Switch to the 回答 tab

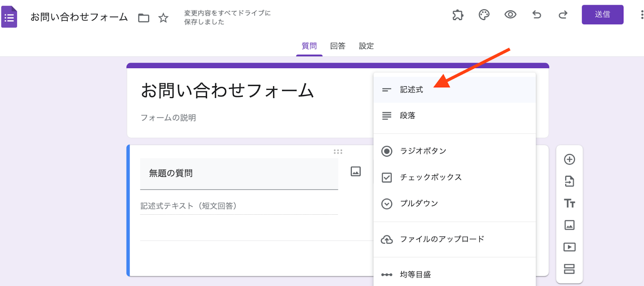click(x=338, y=46)
